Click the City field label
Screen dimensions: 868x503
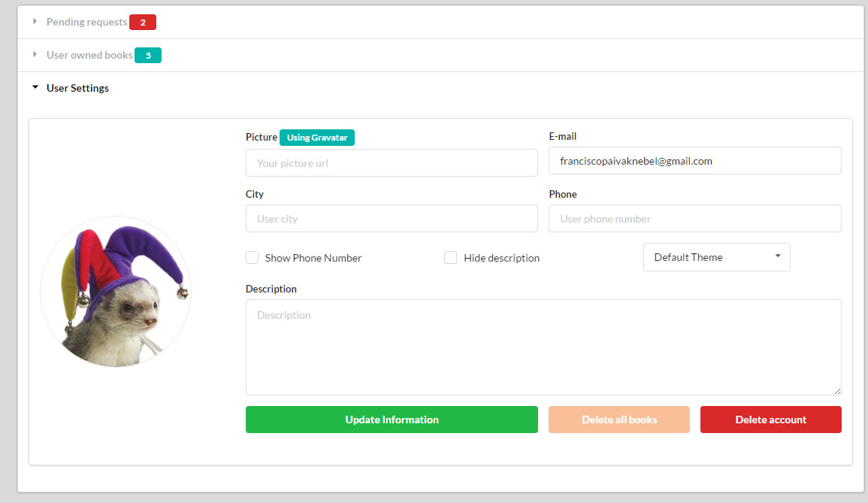click(x=255, y=195)
